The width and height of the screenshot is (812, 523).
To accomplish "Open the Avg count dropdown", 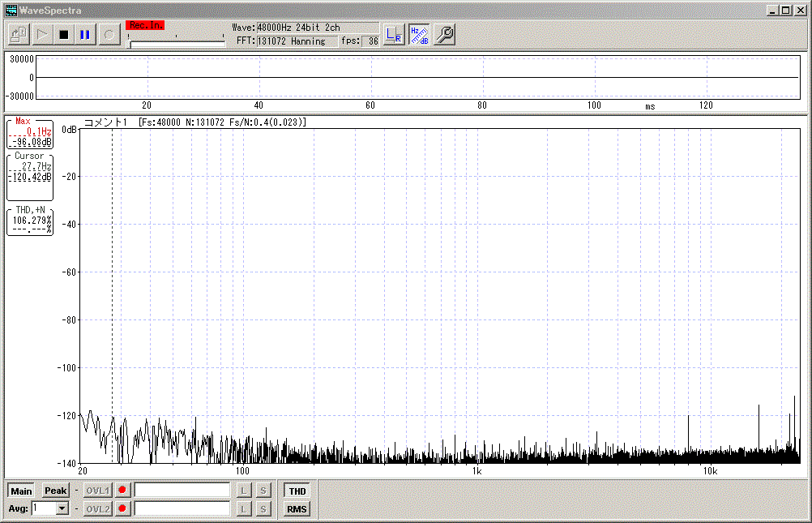I will (62, 508).
